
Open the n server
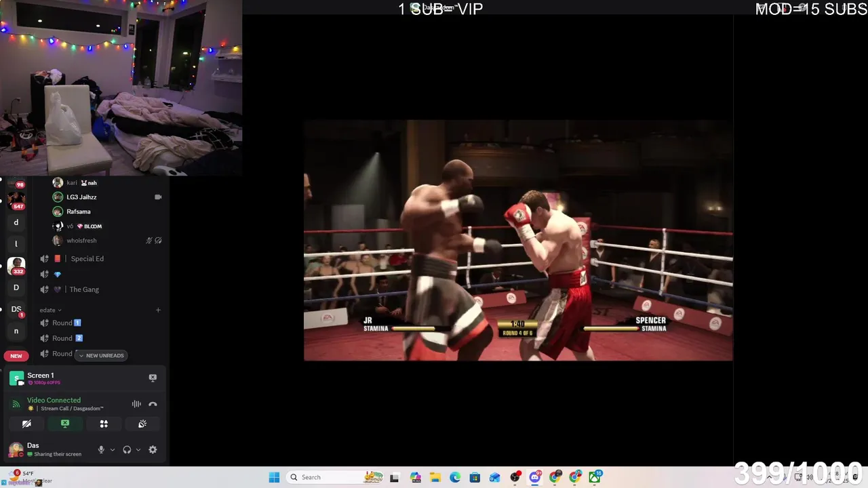(16, 331)
